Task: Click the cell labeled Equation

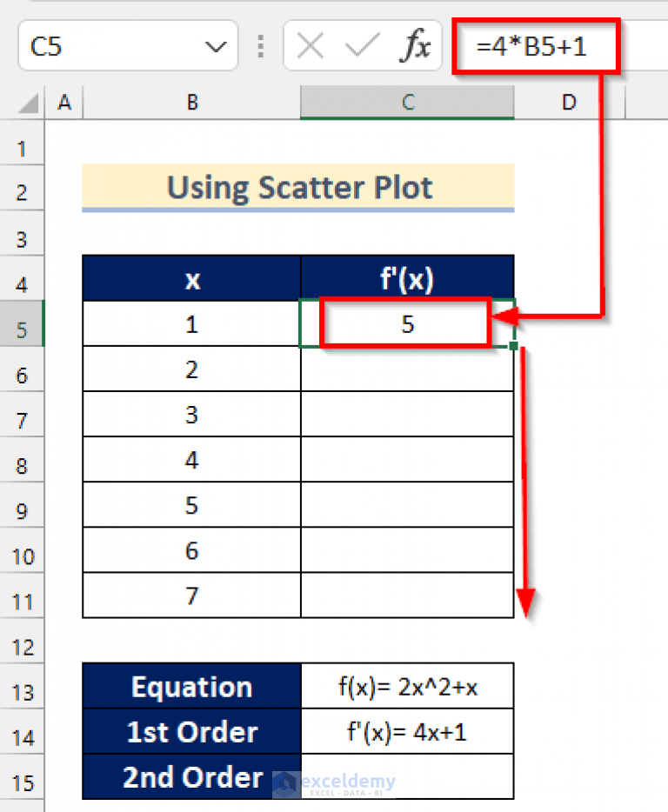Action: 191,687
